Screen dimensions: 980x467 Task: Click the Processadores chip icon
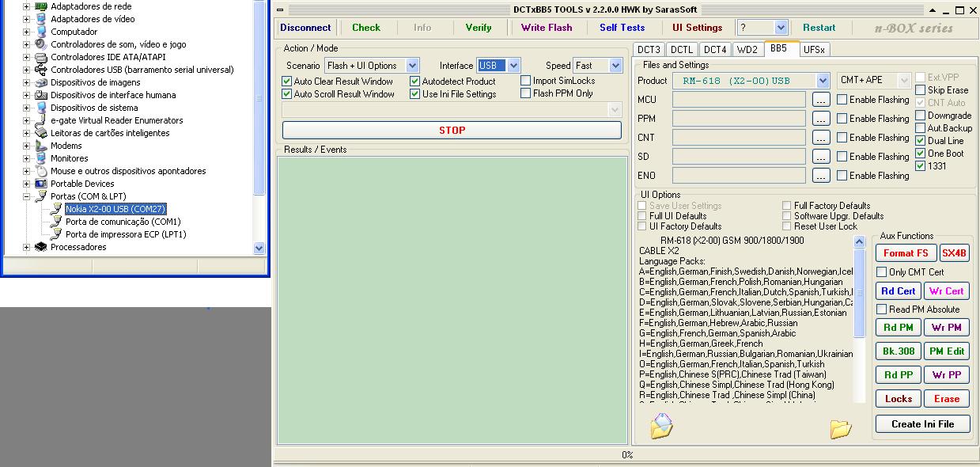pyautogui.click(x=41, y=247)
